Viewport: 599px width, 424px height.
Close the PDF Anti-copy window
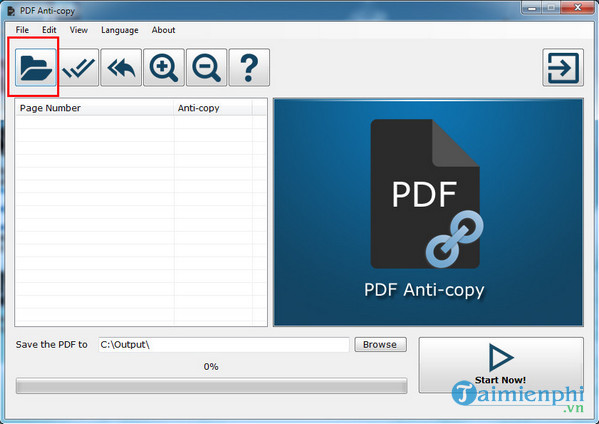[578, 7]
